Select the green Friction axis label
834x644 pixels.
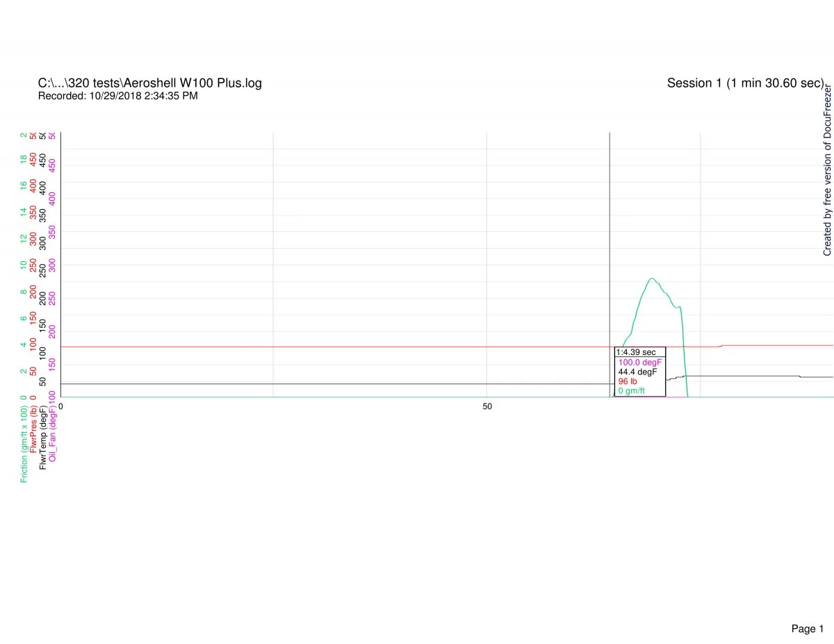(x=24, y=440)
